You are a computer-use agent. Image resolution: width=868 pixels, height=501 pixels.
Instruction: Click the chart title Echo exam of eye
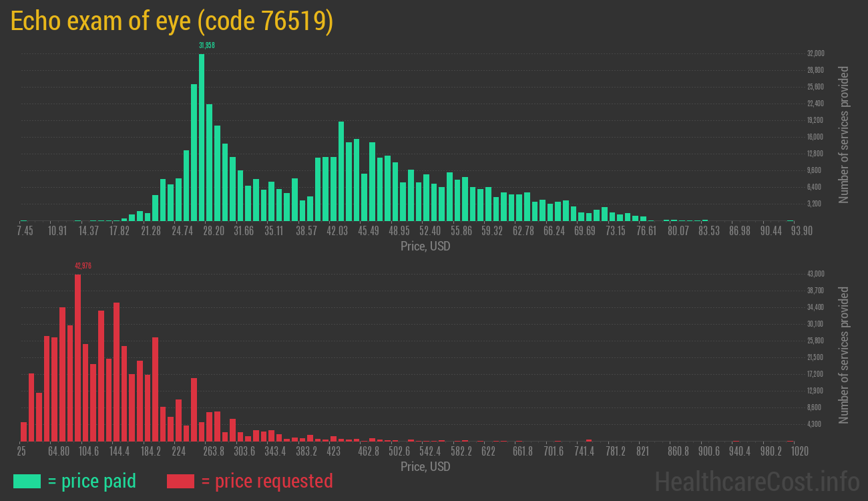click(172, 21)
